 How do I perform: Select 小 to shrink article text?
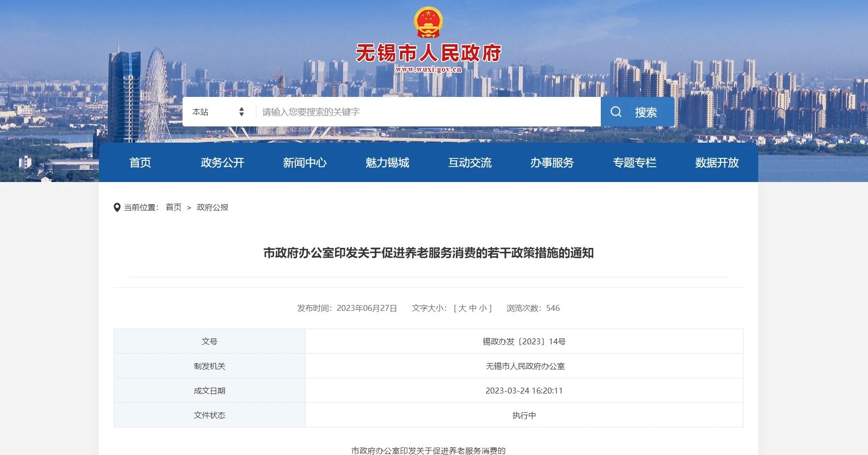[x=484, y=308]
